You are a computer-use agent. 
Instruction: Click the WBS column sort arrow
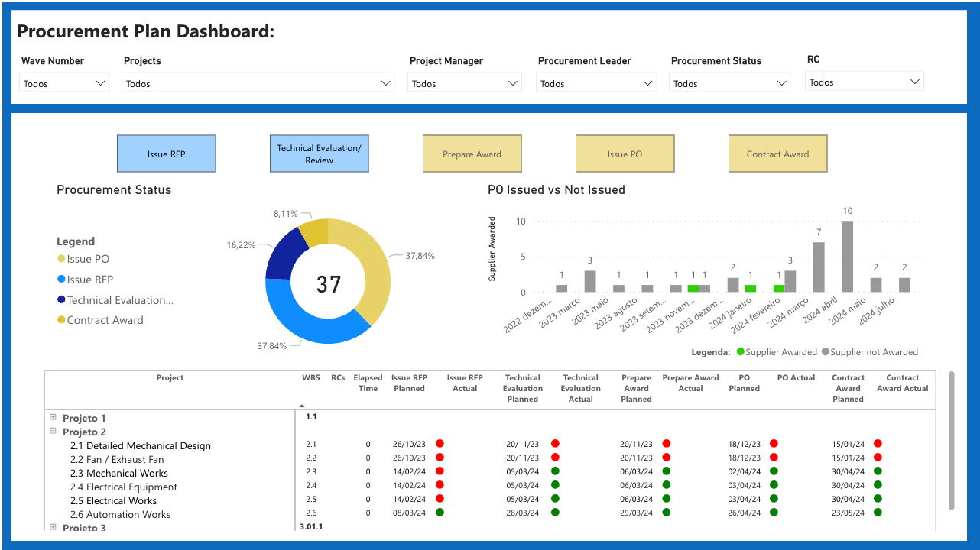point(302,406)
